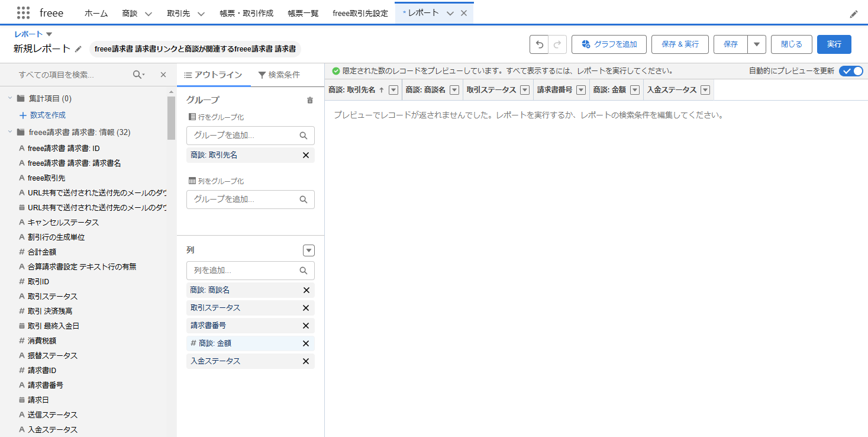Viewport: 868px width, 437px height.
Task: Select field 請求日
Action: [x=38, y=400]
